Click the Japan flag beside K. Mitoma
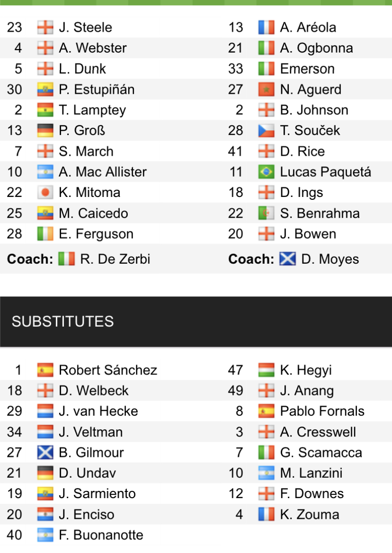The height and width of the screenshot is (553, 392). click(x=45, y=193)
